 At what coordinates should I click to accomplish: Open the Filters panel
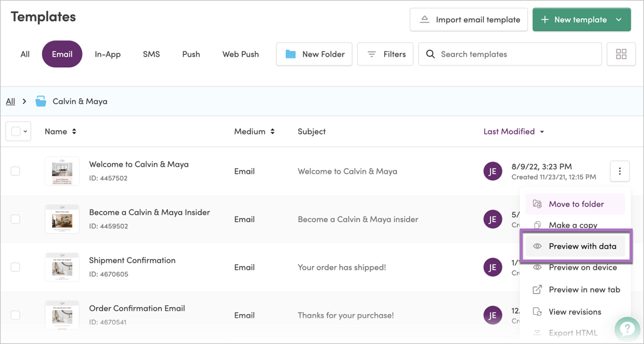pyautogui.click(x=385, y=54)
